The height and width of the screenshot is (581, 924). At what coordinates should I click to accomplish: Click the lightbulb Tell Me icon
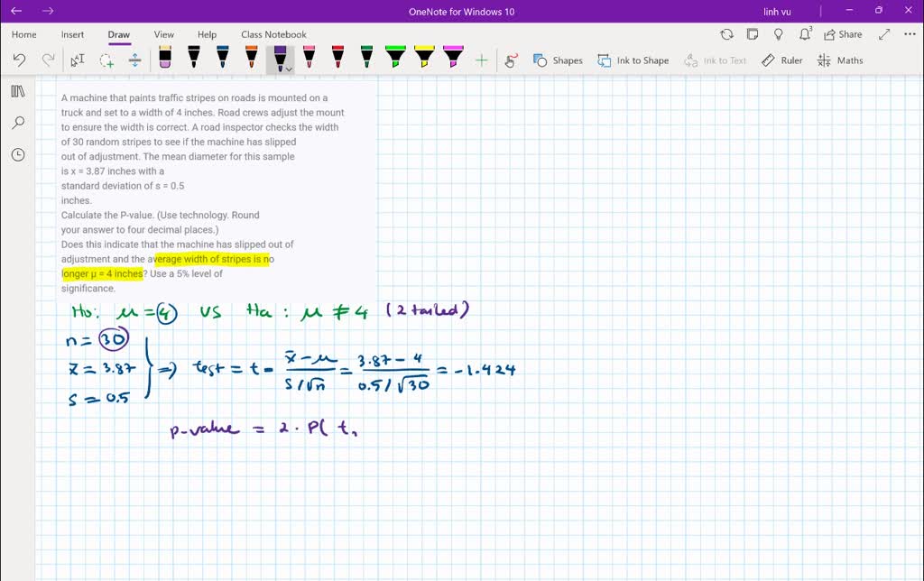coord(779,34)
